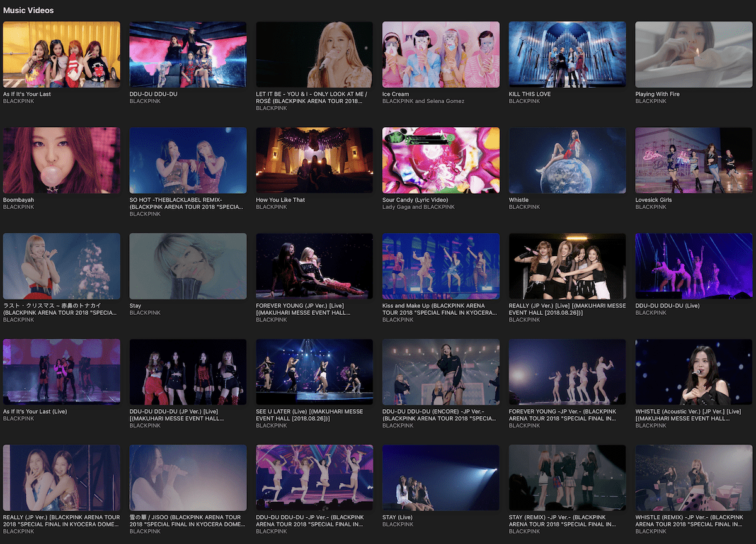Open the 雪の華 / JISOO thumbnail

pos(188,478)
